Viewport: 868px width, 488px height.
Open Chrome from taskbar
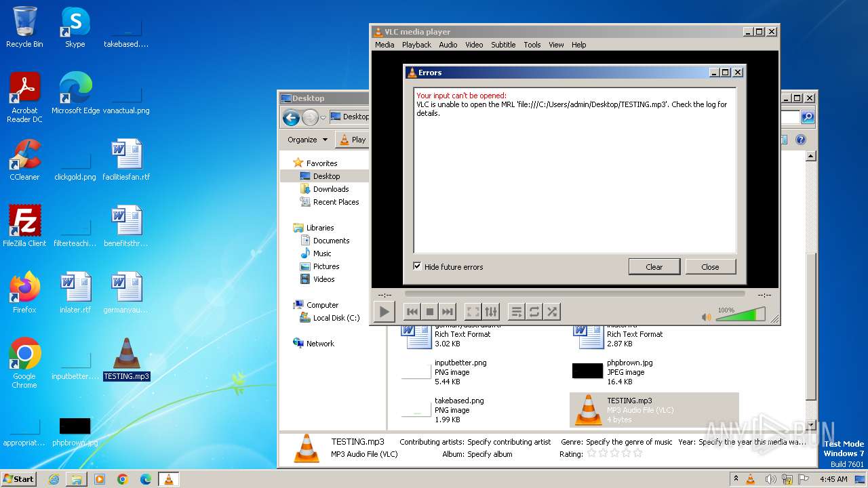(122, 479)
